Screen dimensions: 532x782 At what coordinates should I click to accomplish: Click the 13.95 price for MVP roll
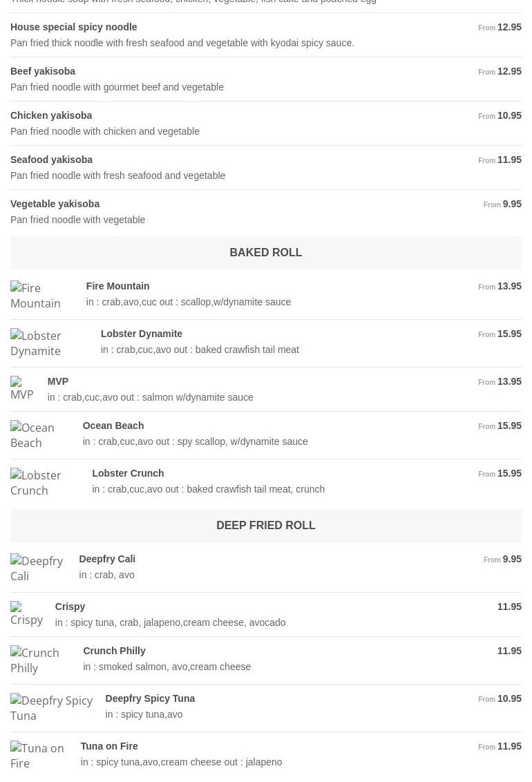point(509,381)
